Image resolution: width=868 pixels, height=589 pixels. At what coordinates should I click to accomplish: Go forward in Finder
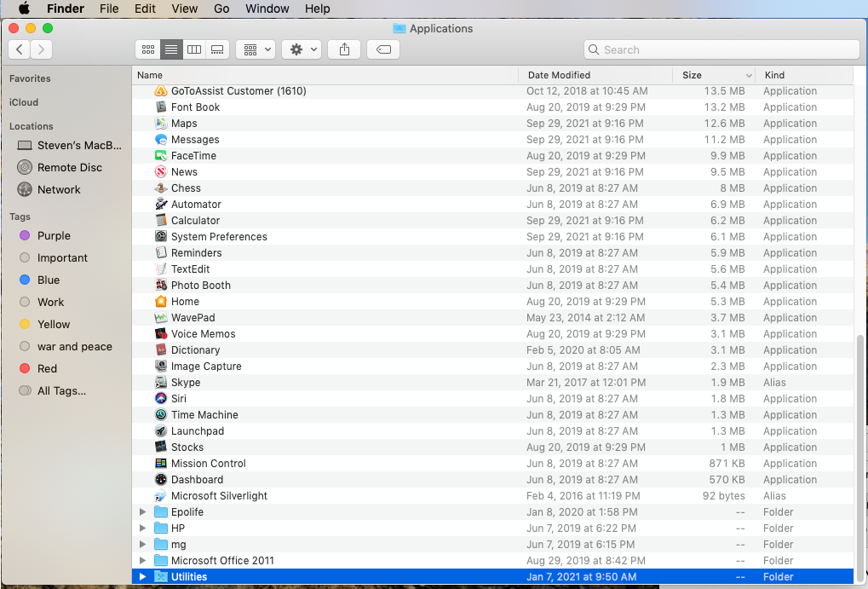[42, 50]
